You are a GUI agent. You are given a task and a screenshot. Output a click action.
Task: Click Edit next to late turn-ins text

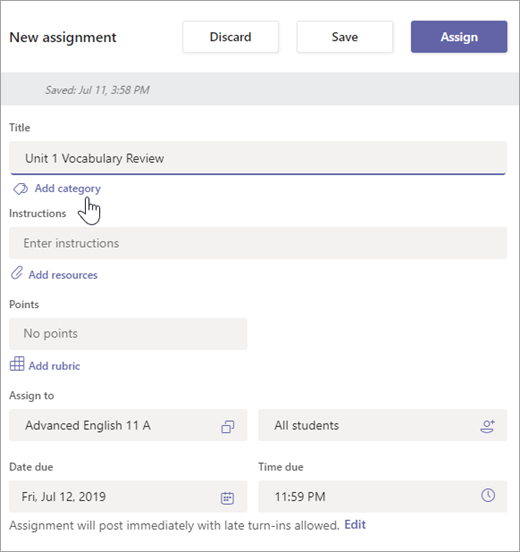[355, 525]
